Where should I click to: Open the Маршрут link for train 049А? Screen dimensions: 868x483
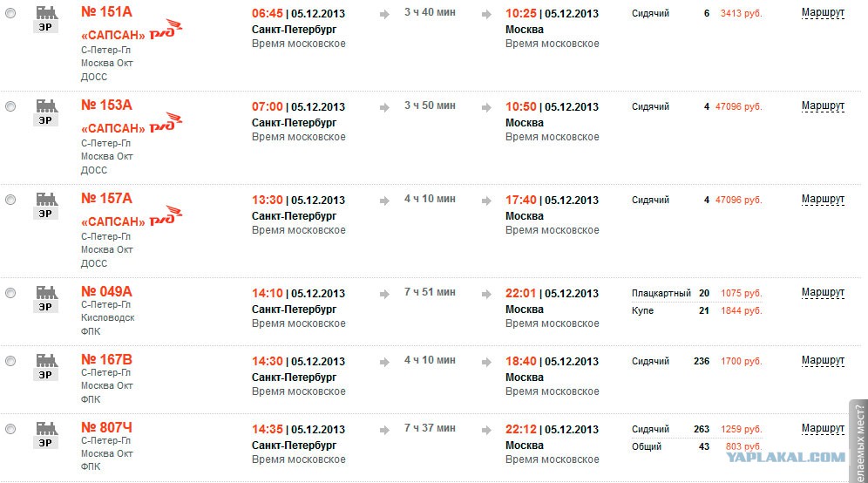823,292
